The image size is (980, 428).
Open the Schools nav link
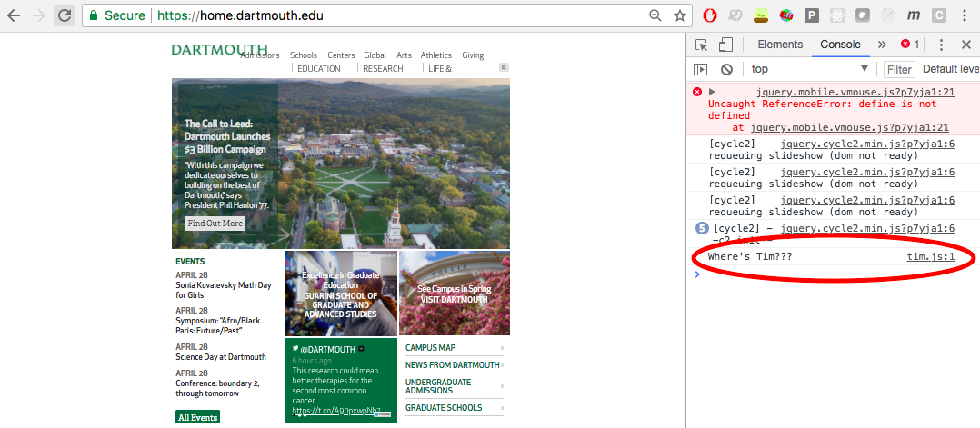pos(304,55)
